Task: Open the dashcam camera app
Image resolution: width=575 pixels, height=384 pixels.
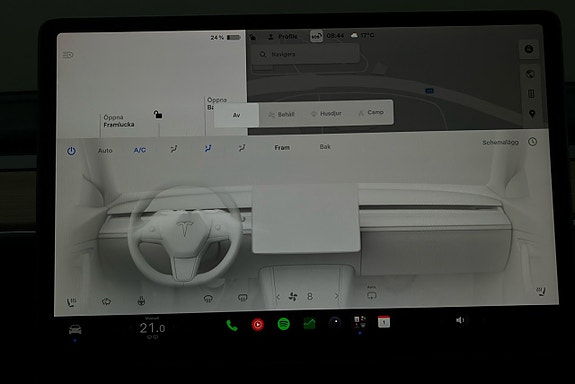Action: (x=335, y=322)
